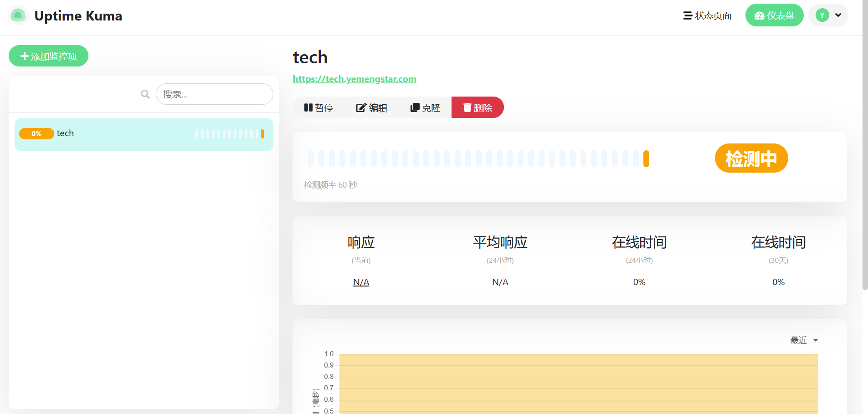
Task: Click the hamburger icon beside 状态页面
Action: coord(688,15)
